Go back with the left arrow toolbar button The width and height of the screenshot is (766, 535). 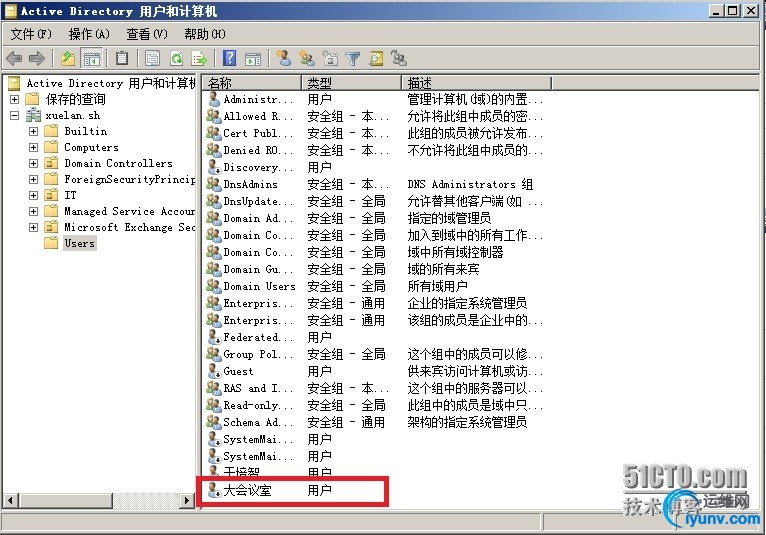click(x=14, y=59)
